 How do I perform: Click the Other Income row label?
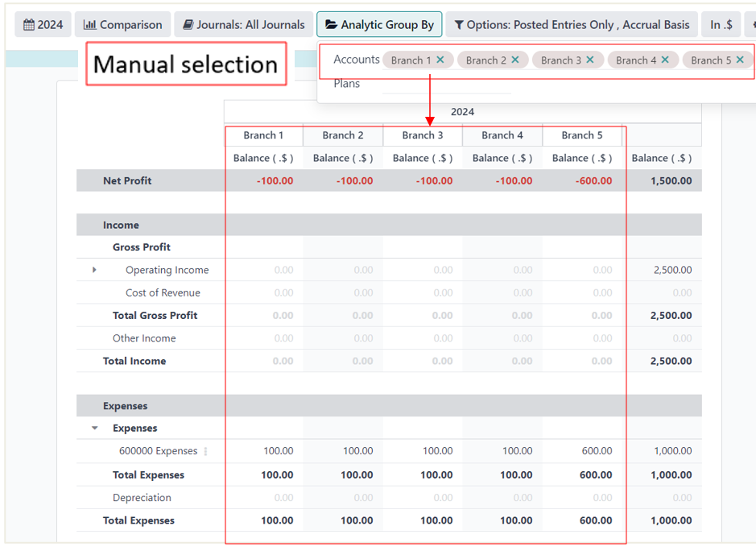click(x=144, y=338)
